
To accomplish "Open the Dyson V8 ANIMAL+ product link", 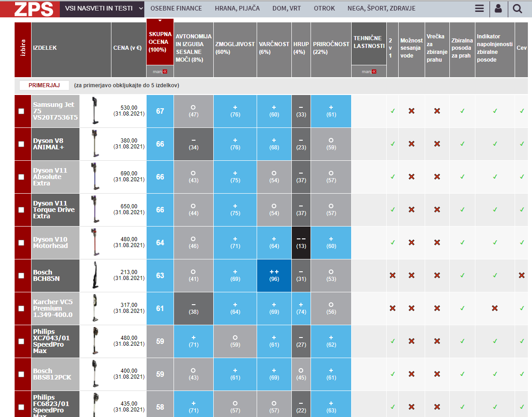I will 48,144.
